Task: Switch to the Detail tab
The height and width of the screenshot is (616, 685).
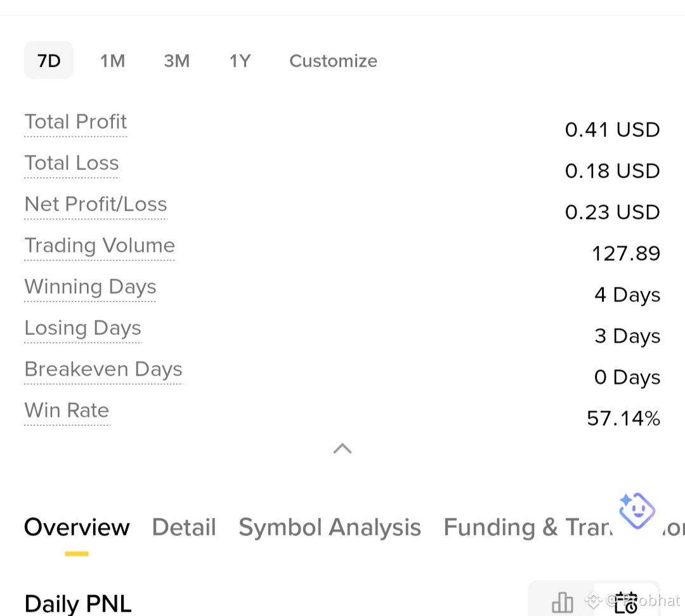Action: [x=184, y=527]
